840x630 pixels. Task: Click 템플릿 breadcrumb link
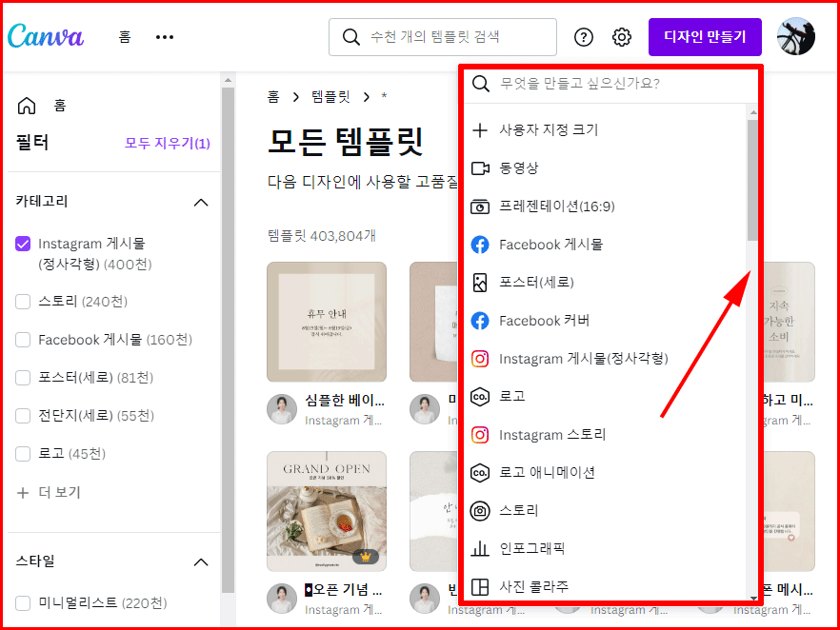(330, 97)
